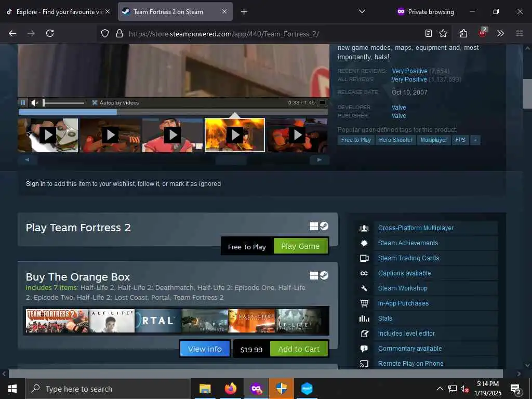Viewport: 532px width, 399px height.
Task: Select the Team Fortress 2 on Steam tab
Action: pyautogui.click(x=168, y=11)
